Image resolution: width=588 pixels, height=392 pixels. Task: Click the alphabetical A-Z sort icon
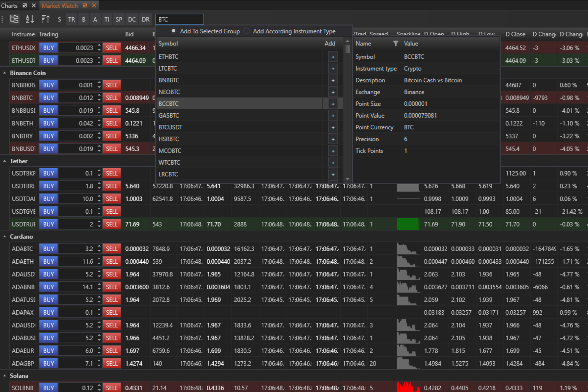click(30, 19)
